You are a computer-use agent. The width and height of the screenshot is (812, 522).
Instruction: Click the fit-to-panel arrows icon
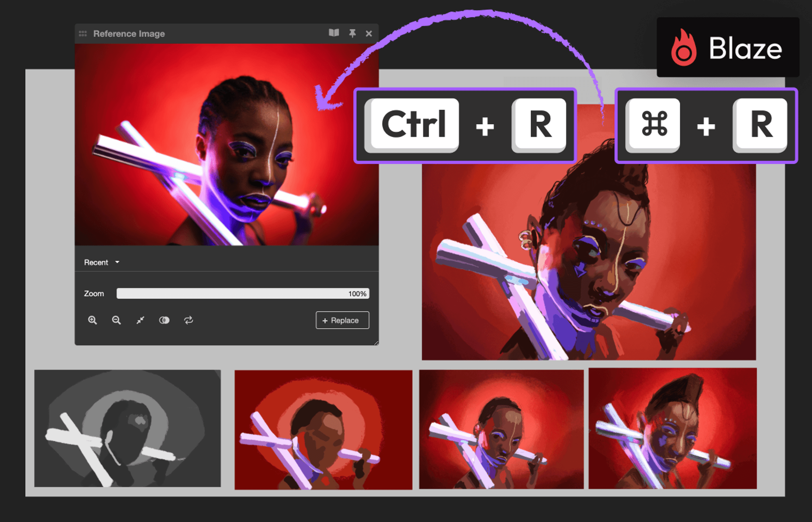[x=140, y=320]
